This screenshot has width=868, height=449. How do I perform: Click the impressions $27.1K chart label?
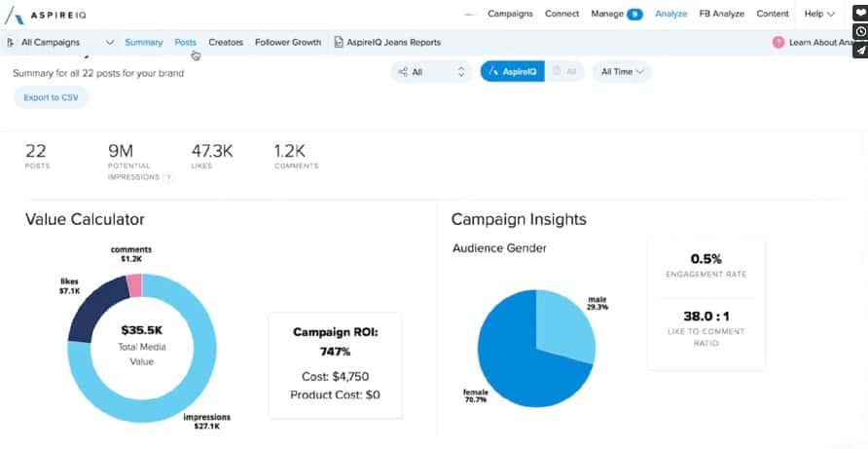coord(207,422)
